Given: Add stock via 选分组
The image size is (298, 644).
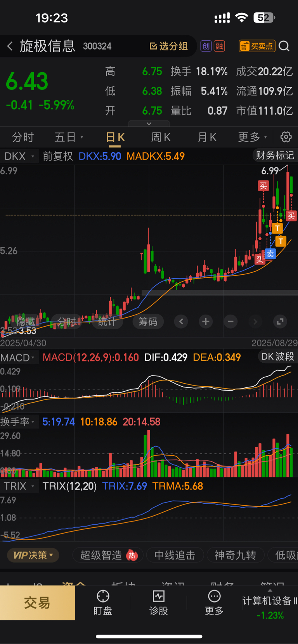Looking at the screenshot, I should click(x=169, y=46).
